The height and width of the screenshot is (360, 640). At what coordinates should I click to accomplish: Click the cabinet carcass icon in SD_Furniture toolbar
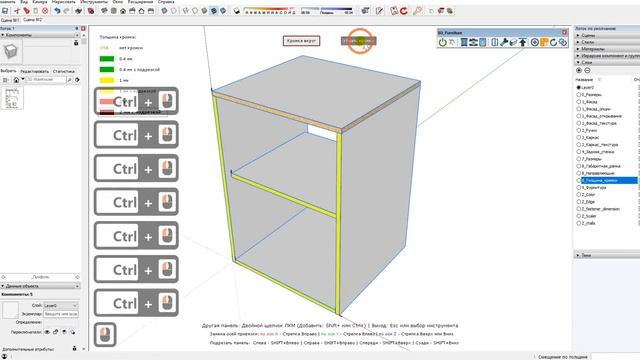click(x=464, y=42)
